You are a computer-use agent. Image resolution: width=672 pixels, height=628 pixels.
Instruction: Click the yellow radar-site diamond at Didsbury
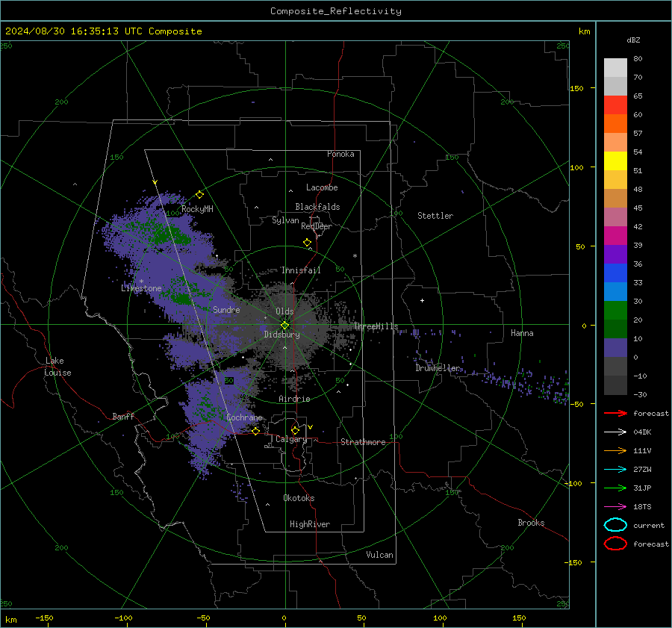pos(284,326)
